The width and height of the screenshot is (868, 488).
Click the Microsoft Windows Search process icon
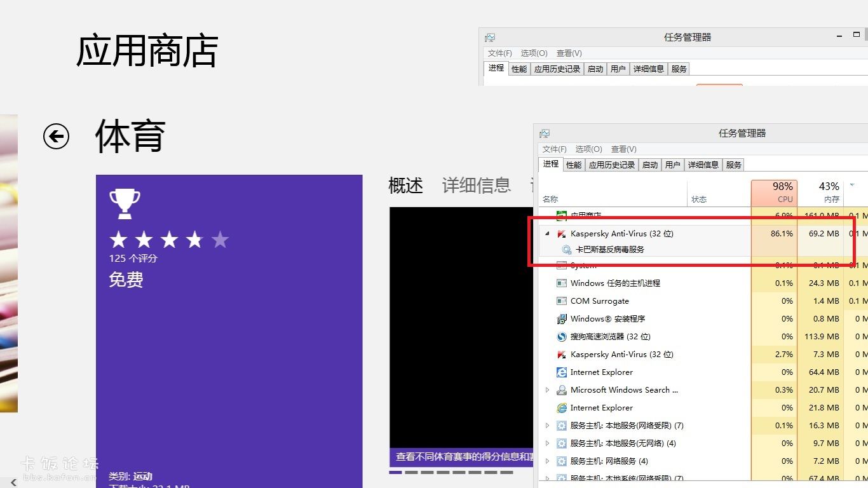(561, 390)
